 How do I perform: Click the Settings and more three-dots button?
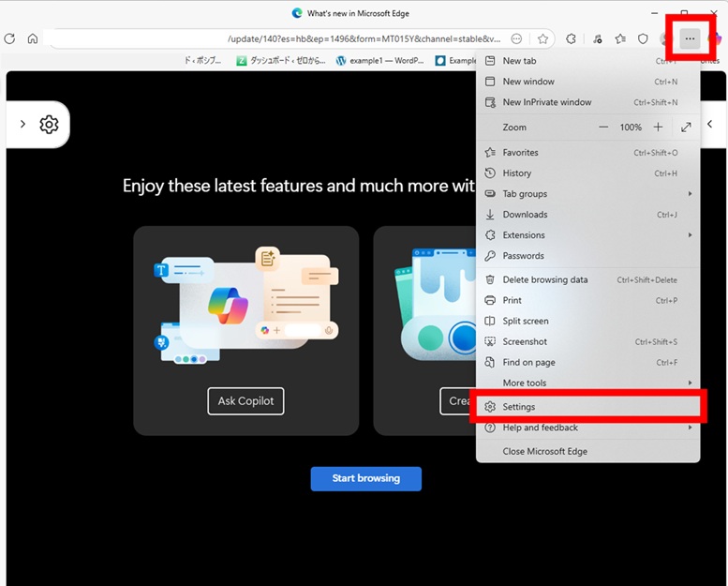coord(691,39)
